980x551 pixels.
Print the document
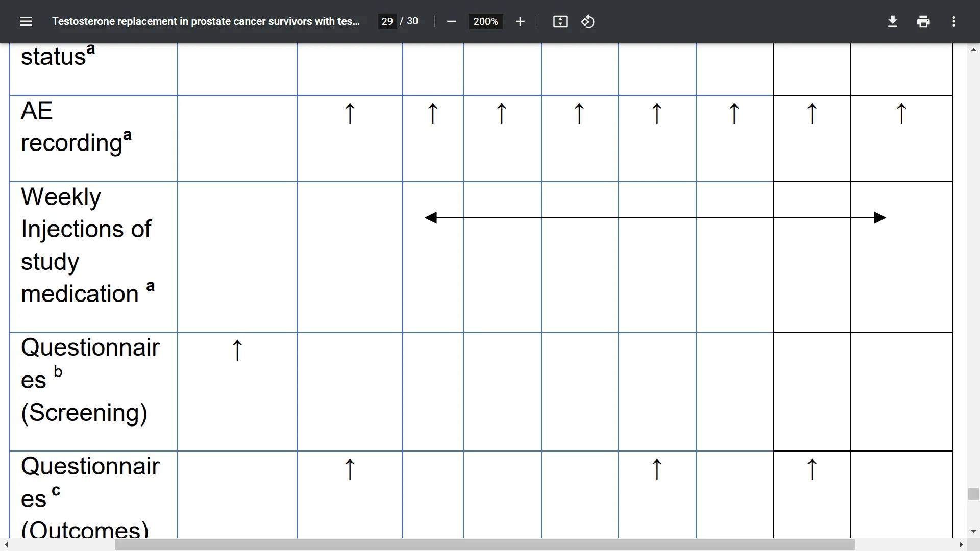coord(923,21)
